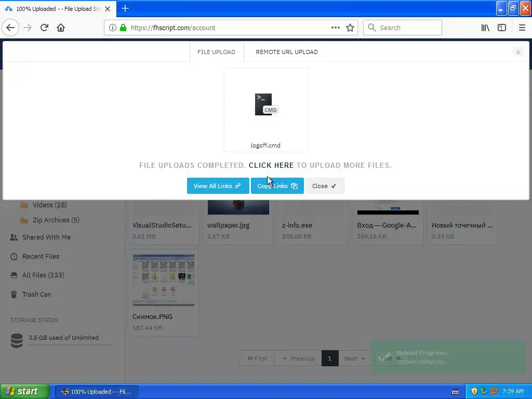Click the logoff.cmd CMD file icon
This screenshot has height=399, width=532.
(266, 104)
